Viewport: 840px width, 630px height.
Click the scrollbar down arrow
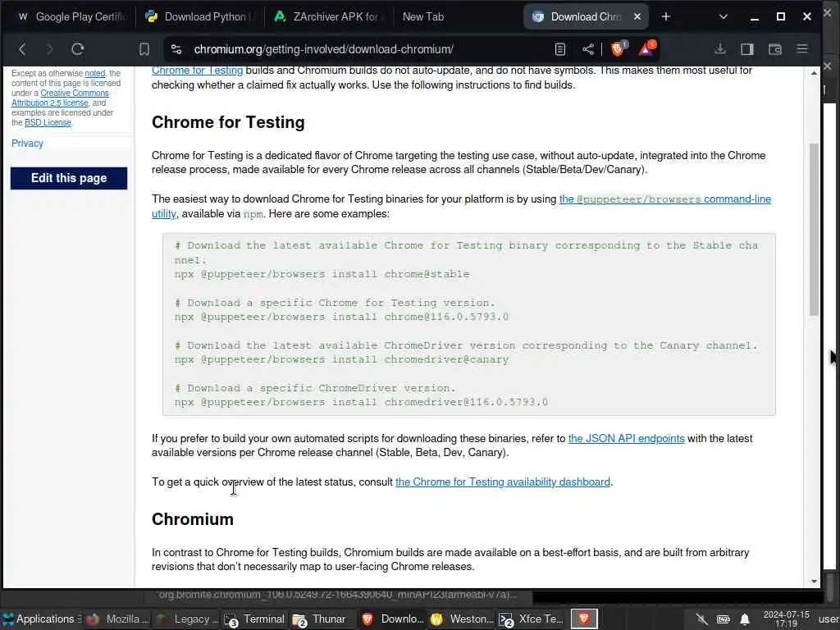click(814, 582)
